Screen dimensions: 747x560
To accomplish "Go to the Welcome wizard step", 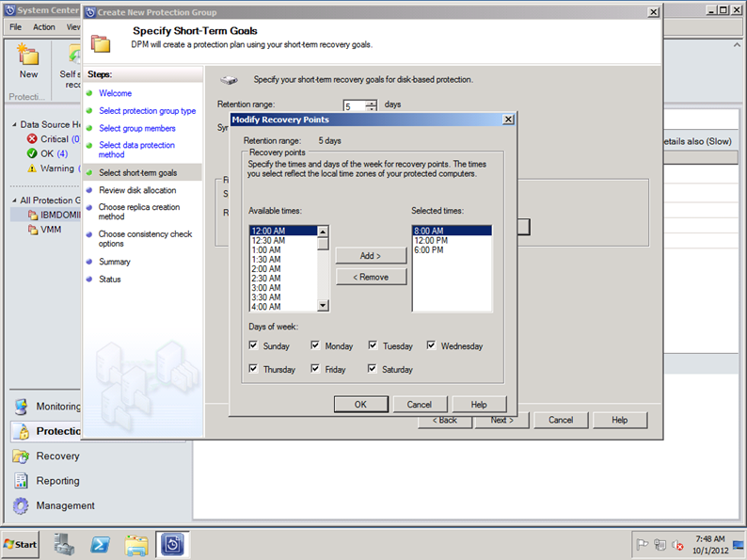I will click(116, 93).
